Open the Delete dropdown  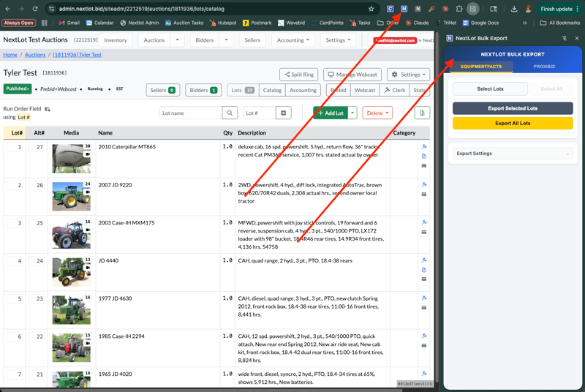click(377, 113)
